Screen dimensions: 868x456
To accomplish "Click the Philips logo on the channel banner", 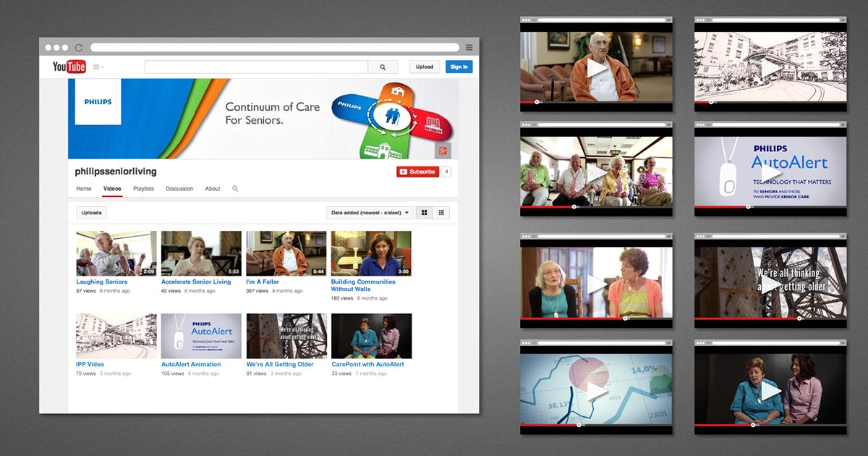I will coord(98,102).
